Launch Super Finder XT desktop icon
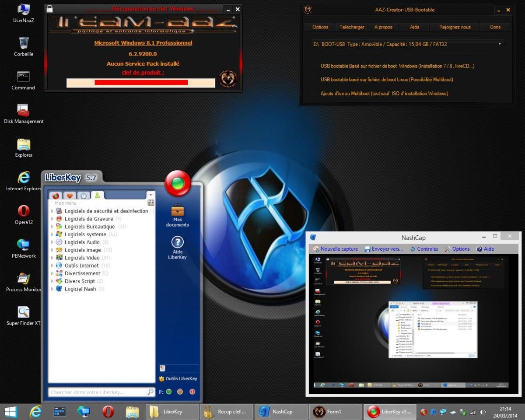 [x=24, y=316]
